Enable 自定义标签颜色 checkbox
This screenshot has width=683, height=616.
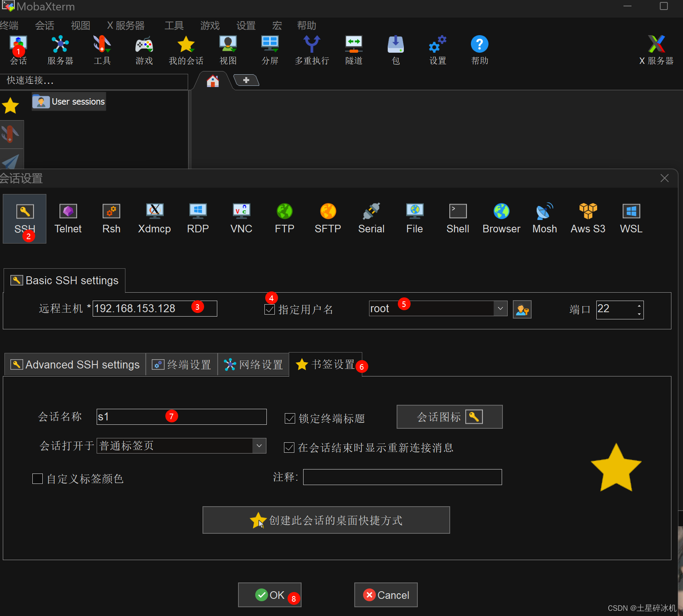38,479
